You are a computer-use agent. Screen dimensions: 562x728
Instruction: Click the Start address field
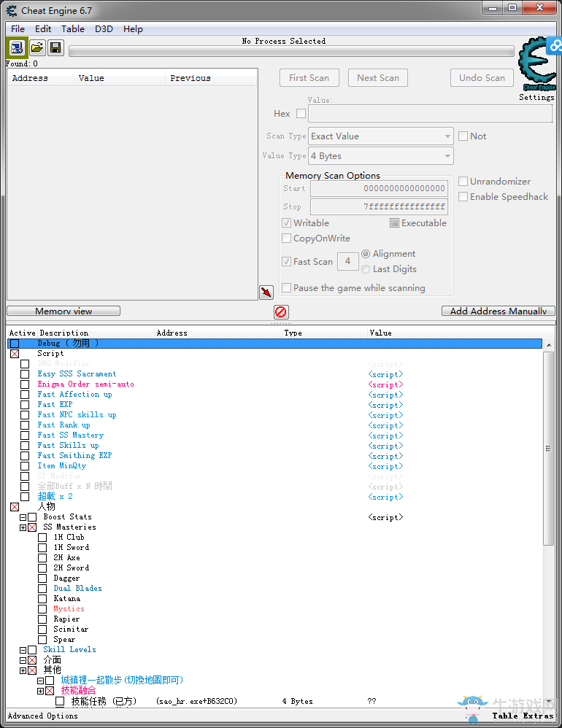[379, 188]
